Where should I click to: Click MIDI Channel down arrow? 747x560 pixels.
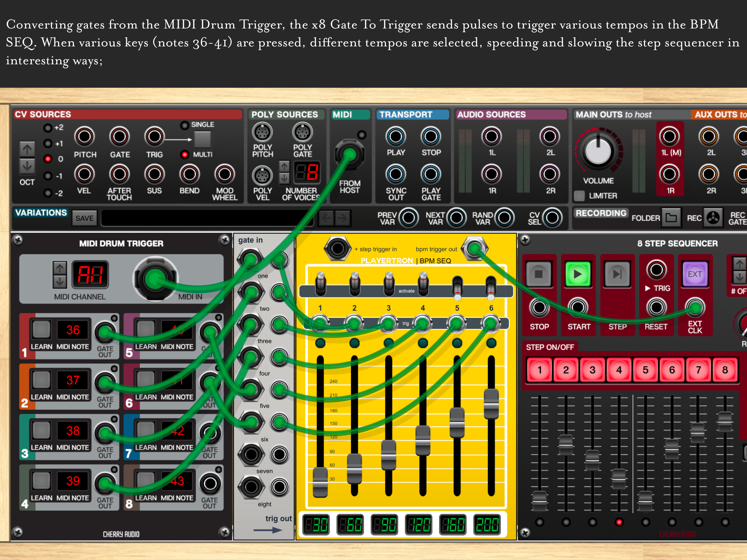(x=60, y=282)
